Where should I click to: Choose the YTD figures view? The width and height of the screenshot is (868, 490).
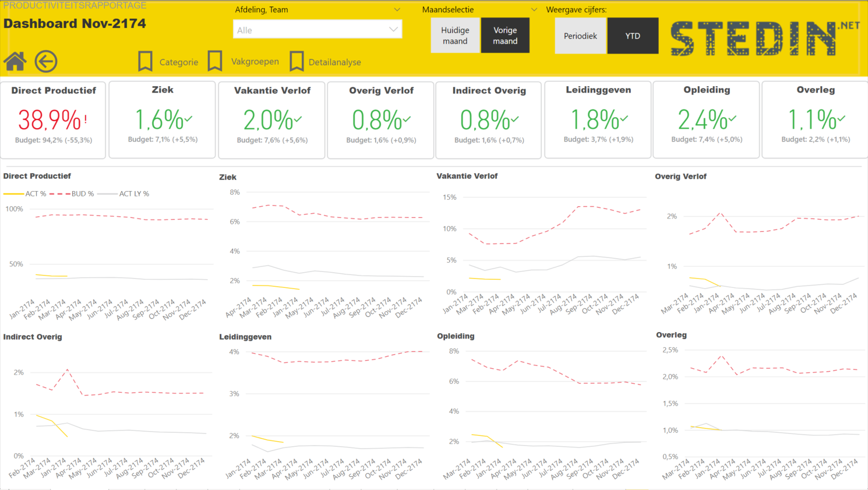click(x=633, y=36)
